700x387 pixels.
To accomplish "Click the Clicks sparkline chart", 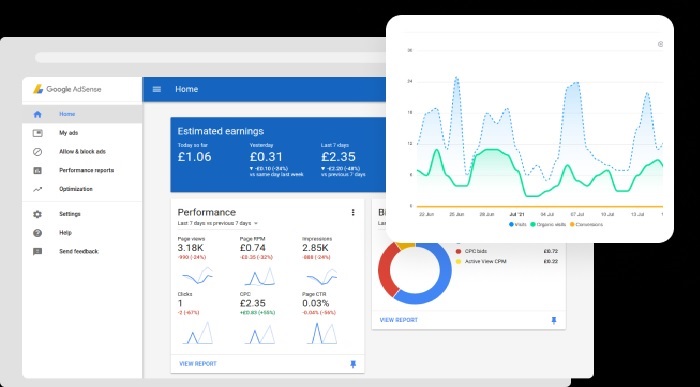I will coord(197,333).
